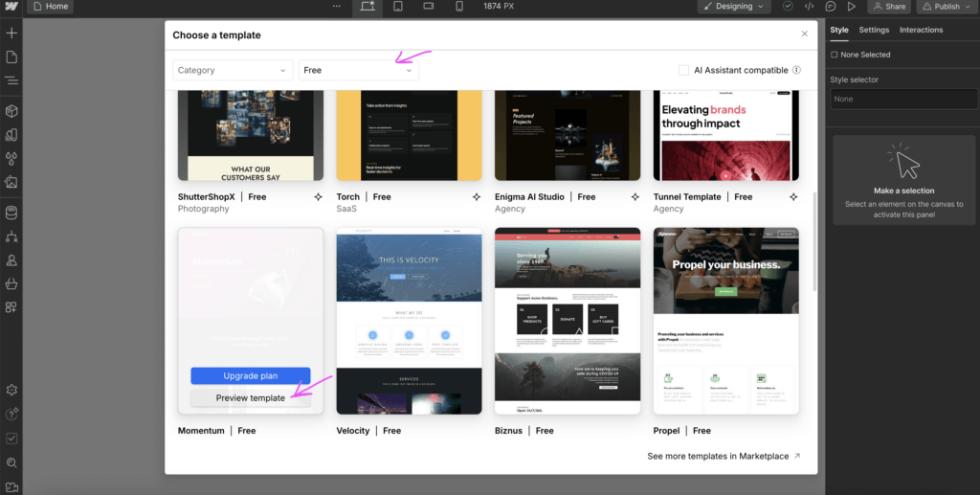Click the None Selected label
This screenshot has height=495, width=980.
(x=865, y=55)
